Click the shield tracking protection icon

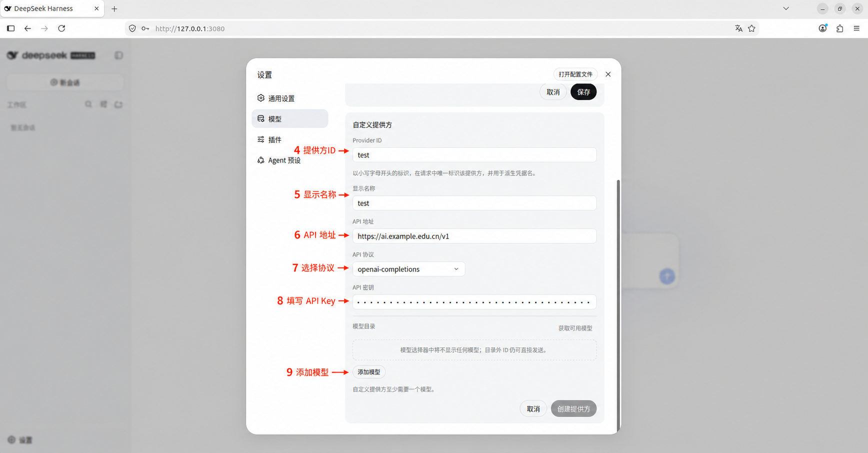(x=132, y=28)
